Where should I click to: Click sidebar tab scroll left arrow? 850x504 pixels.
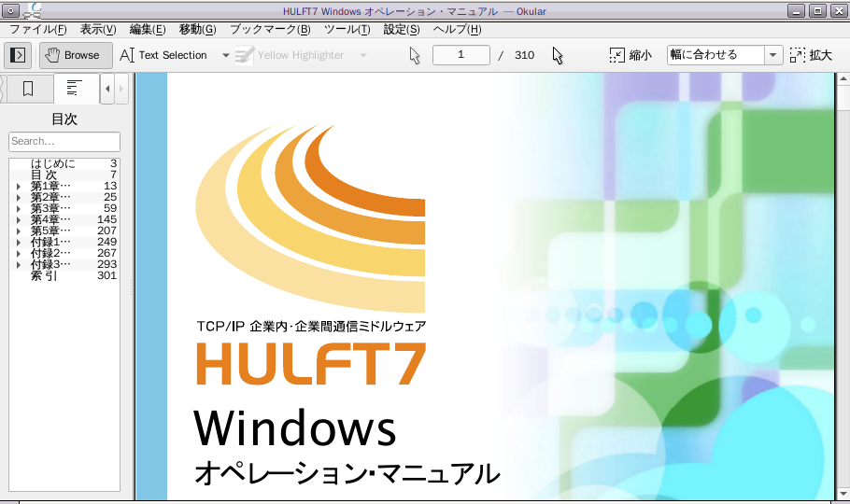(107, 89)
